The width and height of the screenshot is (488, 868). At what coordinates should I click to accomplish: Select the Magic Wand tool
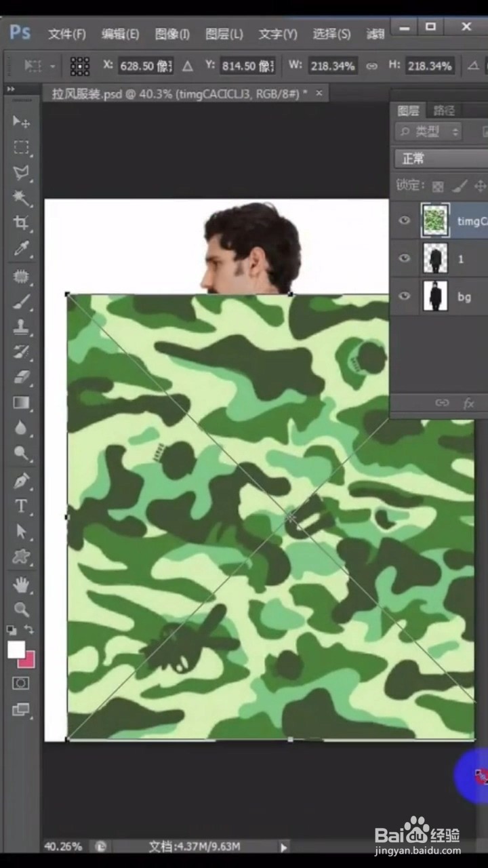[21, 197]
